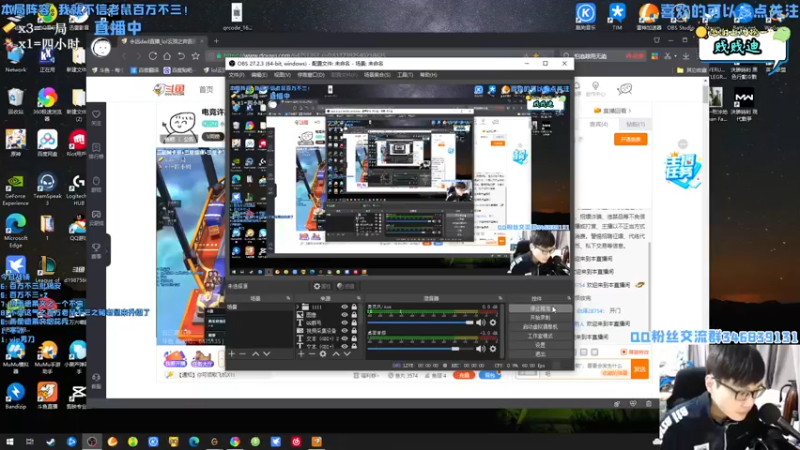Toggle lock on 视频采集设备 source

coord(354,331)
